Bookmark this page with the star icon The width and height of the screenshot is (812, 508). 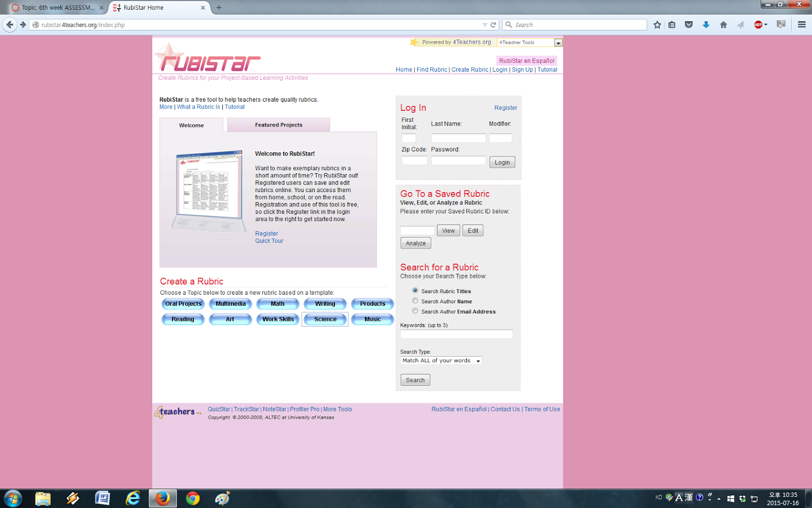657,24
